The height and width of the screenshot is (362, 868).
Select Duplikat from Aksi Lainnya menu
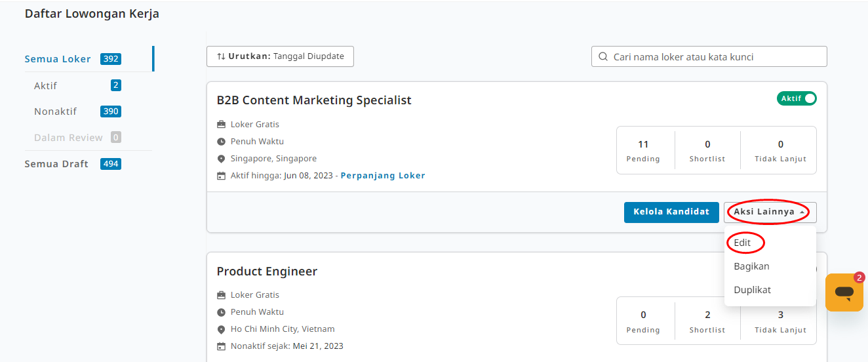pos(752,290)
